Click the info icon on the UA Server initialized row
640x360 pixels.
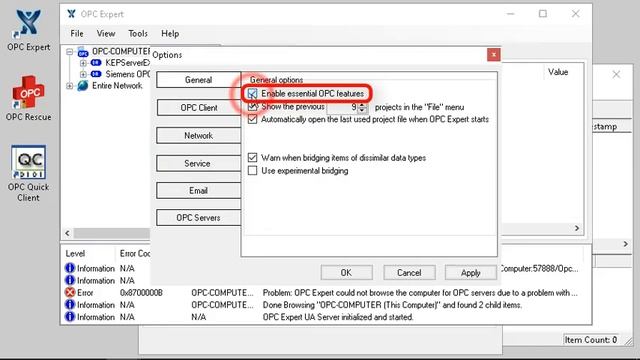pos(70,317)
